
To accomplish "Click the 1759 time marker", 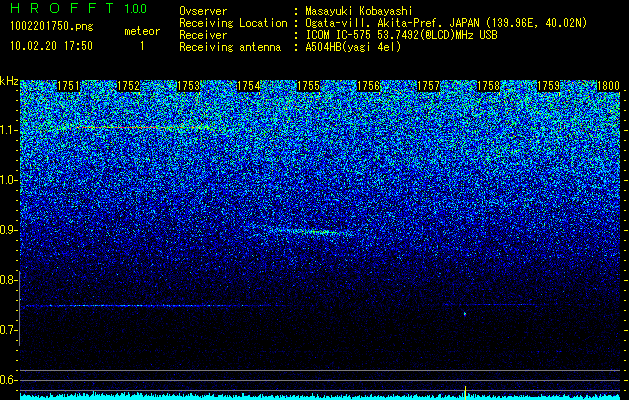I will 548,86.
